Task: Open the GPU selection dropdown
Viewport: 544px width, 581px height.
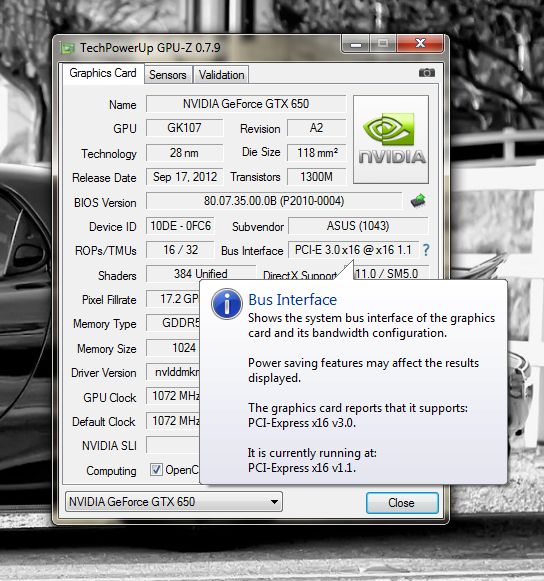Action: 173,502
